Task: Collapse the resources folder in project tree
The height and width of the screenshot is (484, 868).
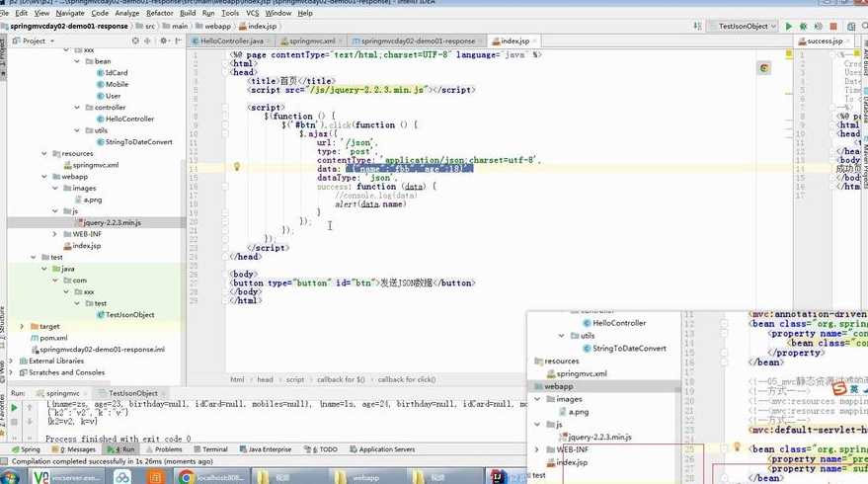Action: 43,153
